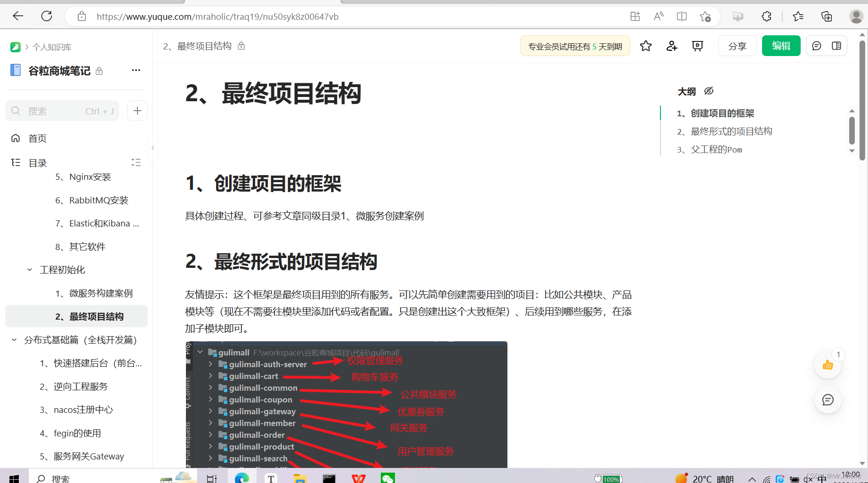Open comments with the speech bubble icon

pos(816,46)
